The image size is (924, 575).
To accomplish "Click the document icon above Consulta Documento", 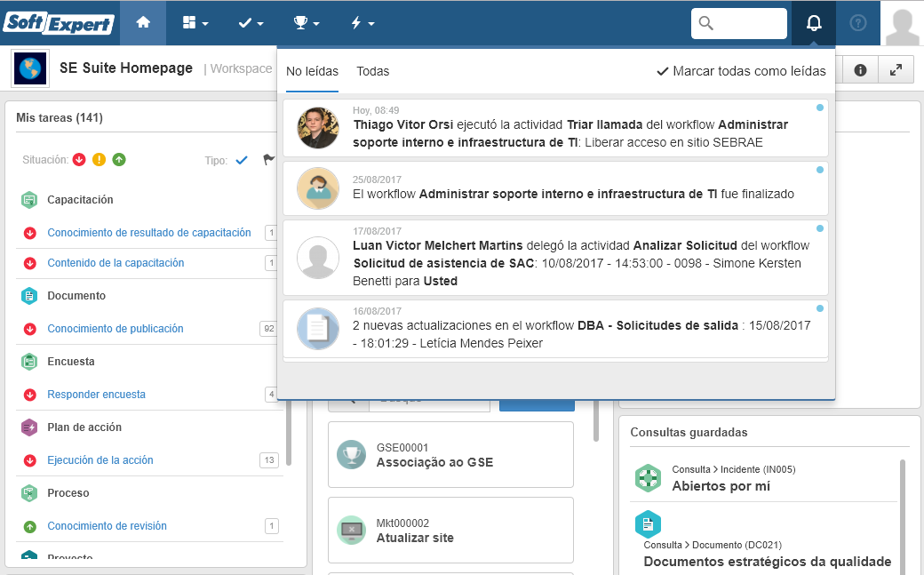I will point(649,523).
